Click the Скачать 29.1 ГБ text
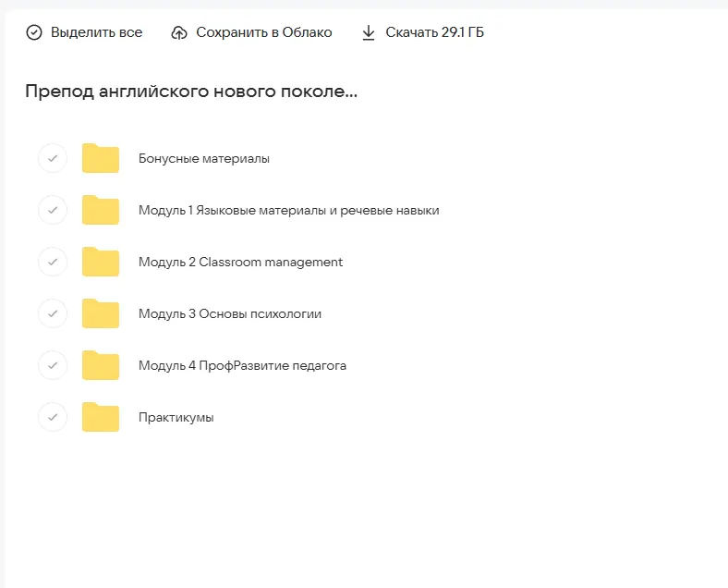The image size is (728, 588). click(x=434, y=32)
